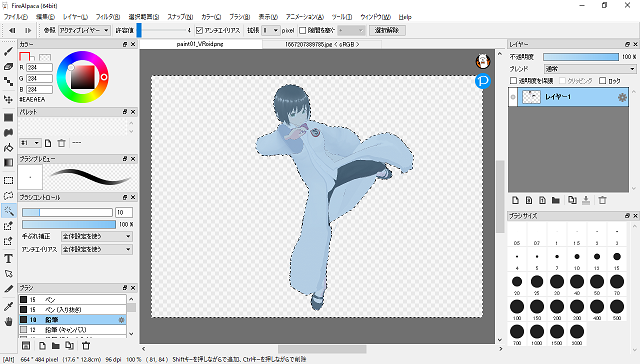Open the レイヤー menu

(x=75, y=17)
